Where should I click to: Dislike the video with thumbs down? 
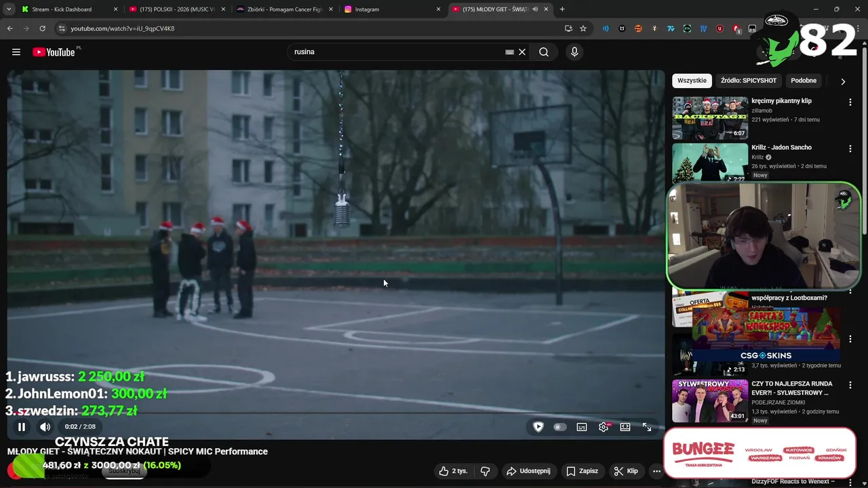click(x=485, y=471)
